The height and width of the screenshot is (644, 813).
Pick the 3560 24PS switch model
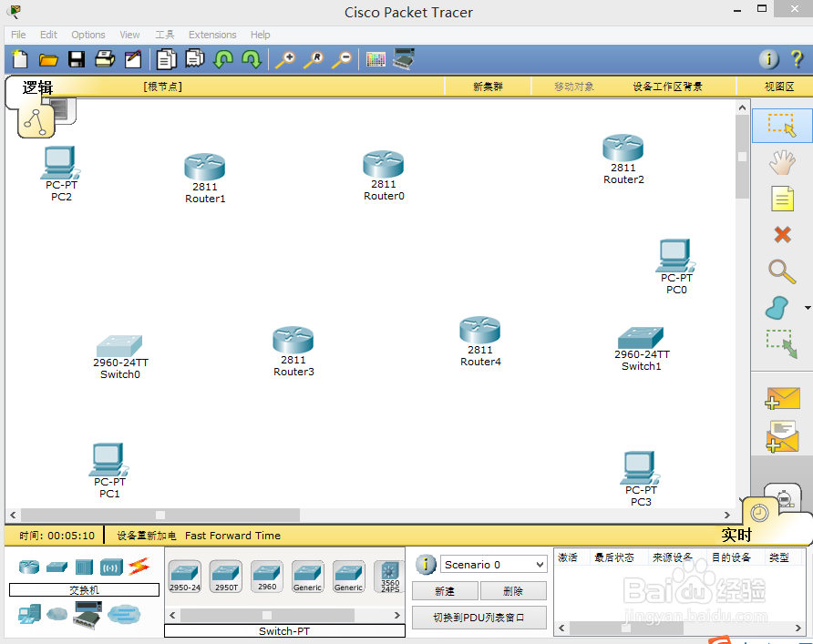[x=390, y=577]
